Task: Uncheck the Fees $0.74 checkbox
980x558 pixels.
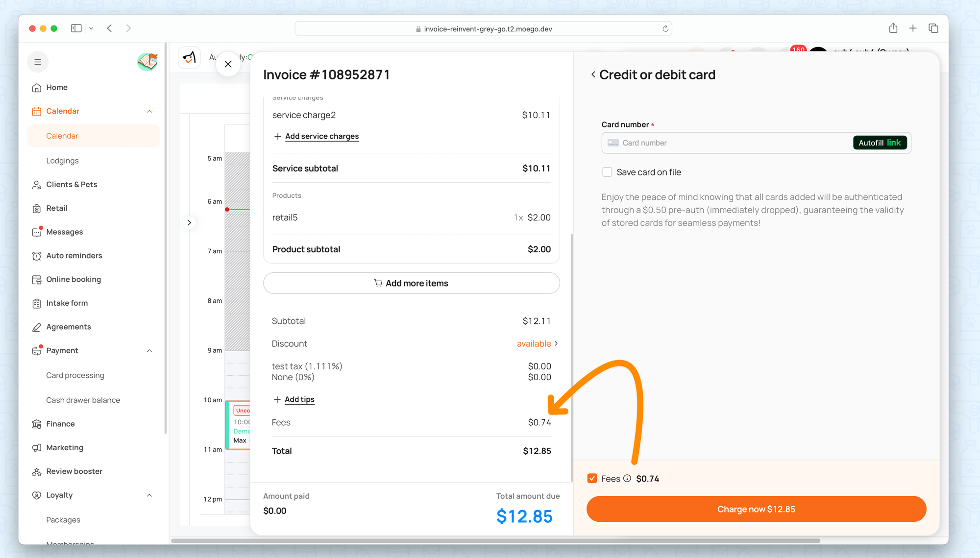Action: (x=592, y=479)
